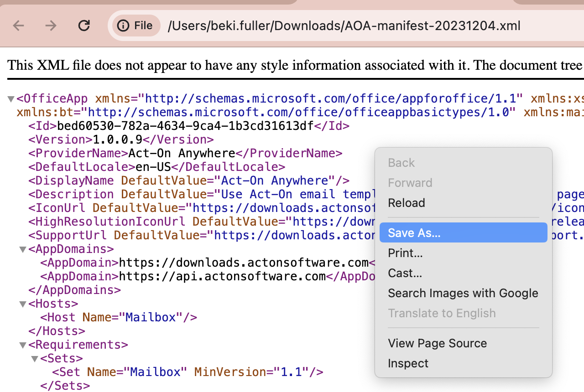Choose Inspect from context menu

click(x=408, y=363)
